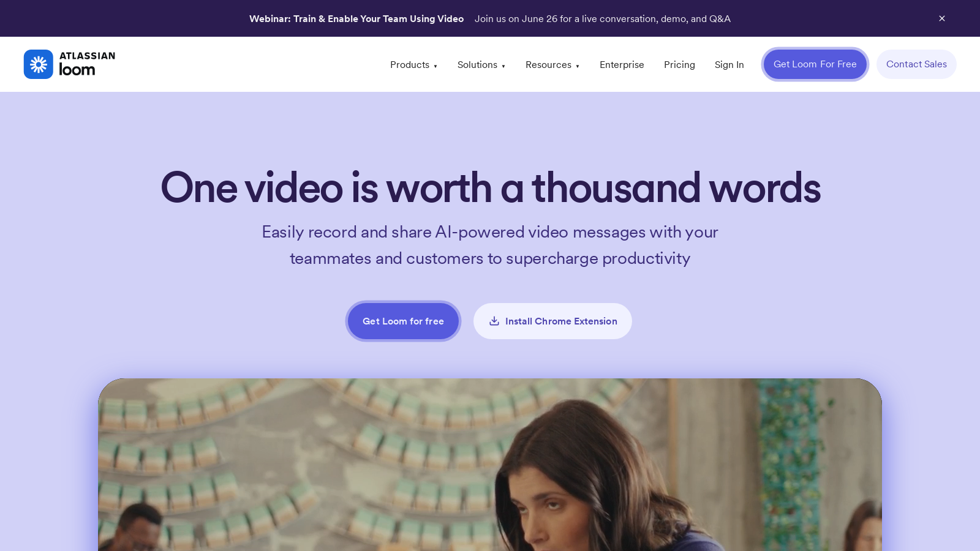The image size is (980, 551).
Task: Click the download icon beside Install Chrome Extension
Action: [x=494, y=321]
